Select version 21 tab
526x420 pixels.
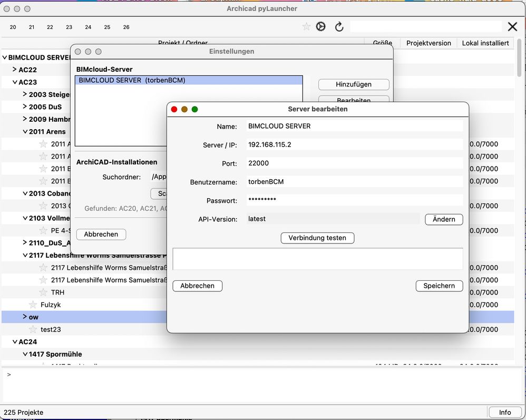pyautogui.click(x=32, y=27)
